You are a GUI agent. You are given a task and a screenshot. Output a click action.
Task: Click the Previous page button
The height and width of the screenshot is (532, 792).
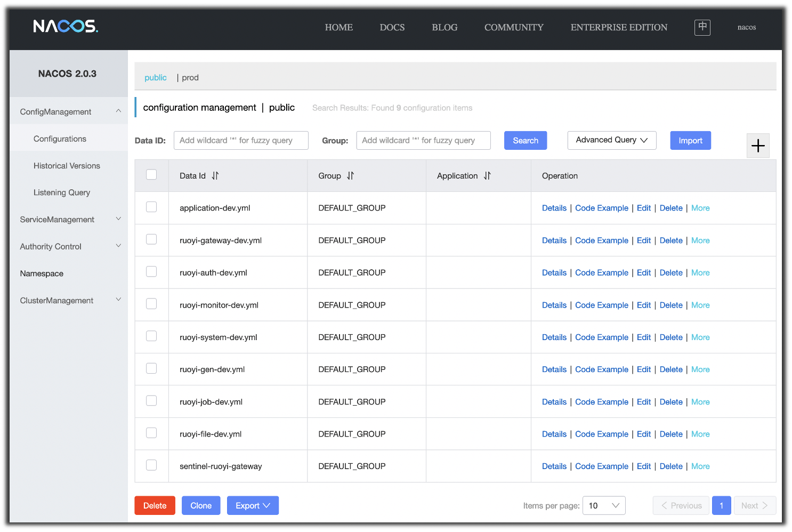(x=681, y=505)
